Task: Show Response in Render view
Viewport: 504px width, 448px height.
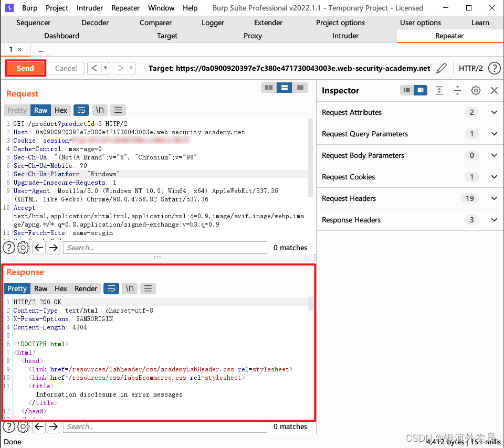Action: point(86,289)
